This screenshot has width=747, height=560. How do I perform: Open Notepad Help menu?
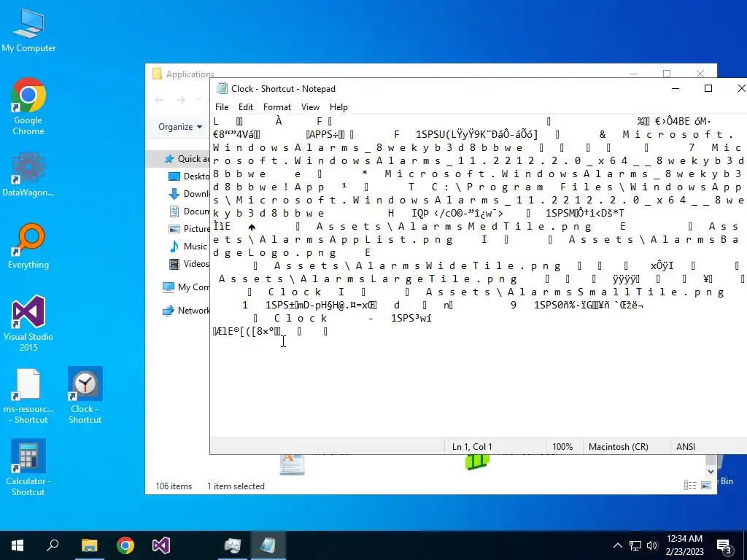point(338,107)
